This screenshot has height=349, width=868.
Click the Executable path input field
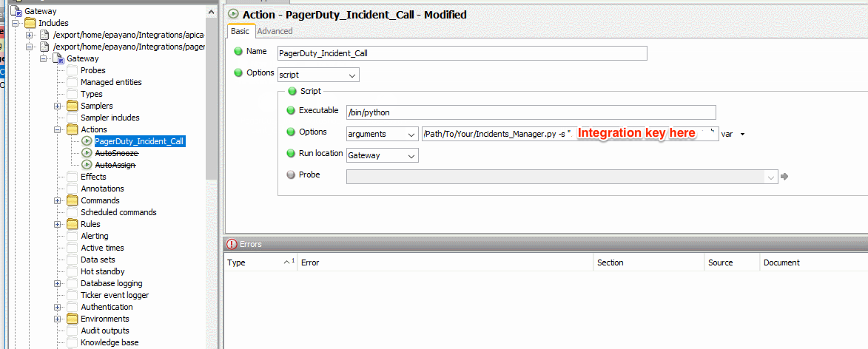(x=531, y=112)
